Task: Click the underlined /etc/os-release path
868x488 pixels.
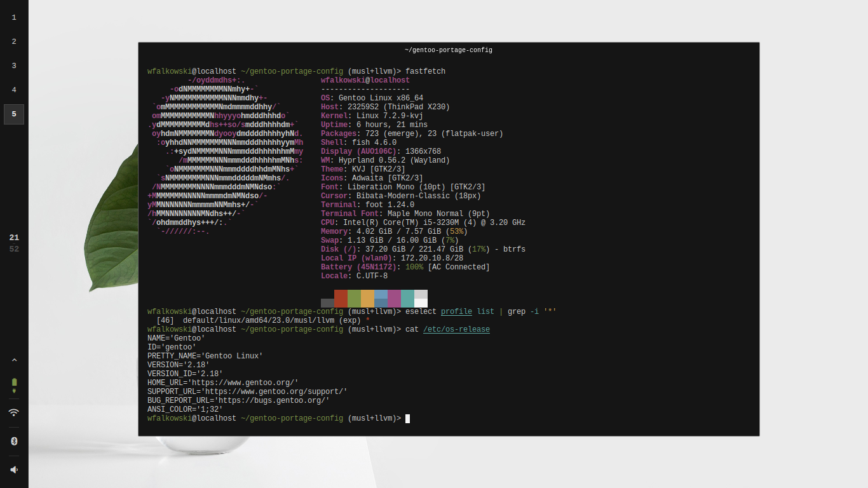Action: tap(457, 329)
